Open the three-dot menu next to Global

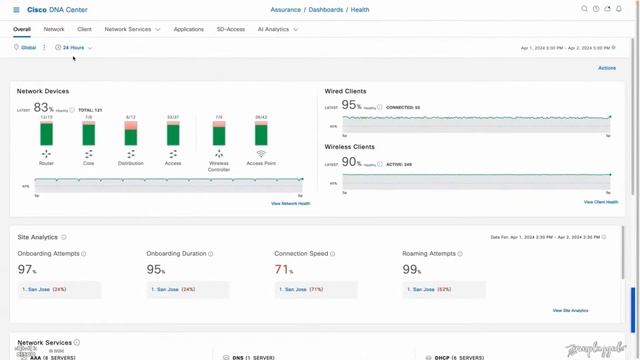tap(44, 47)
